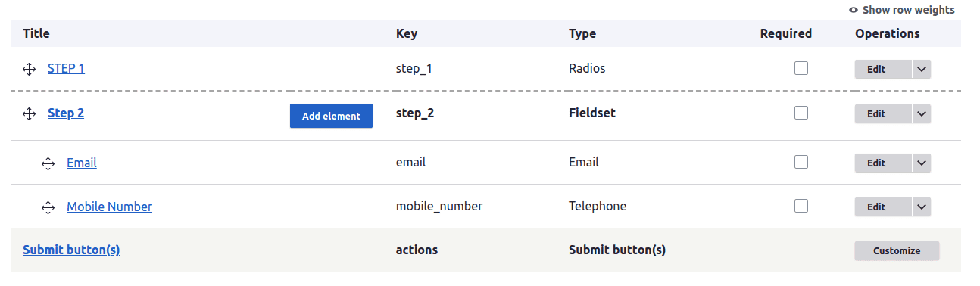The image size is (980, 286).
Task: Open the Email element link
Action: pos(82,163)
